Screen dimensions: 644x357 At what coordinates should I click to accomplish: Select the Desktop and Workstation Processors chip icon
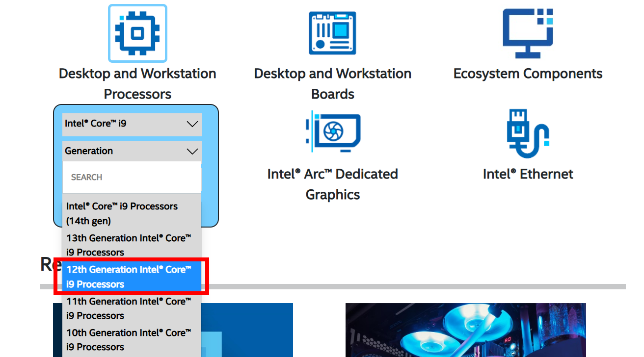coord(137,33)
